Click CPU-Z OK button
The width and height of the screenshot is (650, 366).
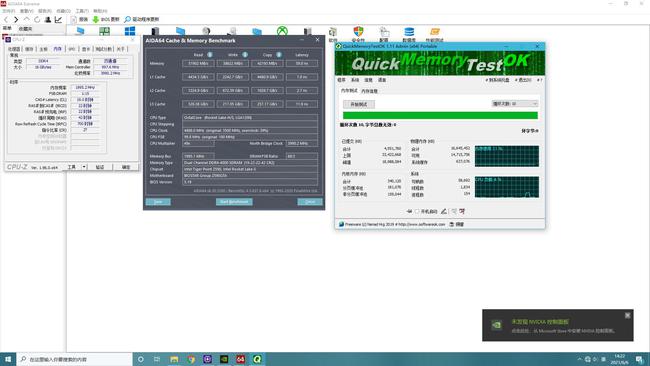coord(126,167)
